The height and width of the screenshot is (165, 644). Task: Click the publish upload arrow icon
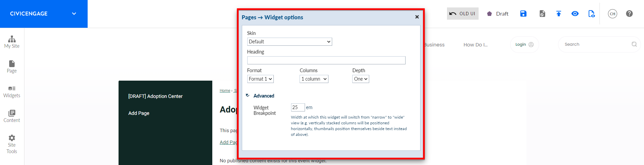[559, 14]
